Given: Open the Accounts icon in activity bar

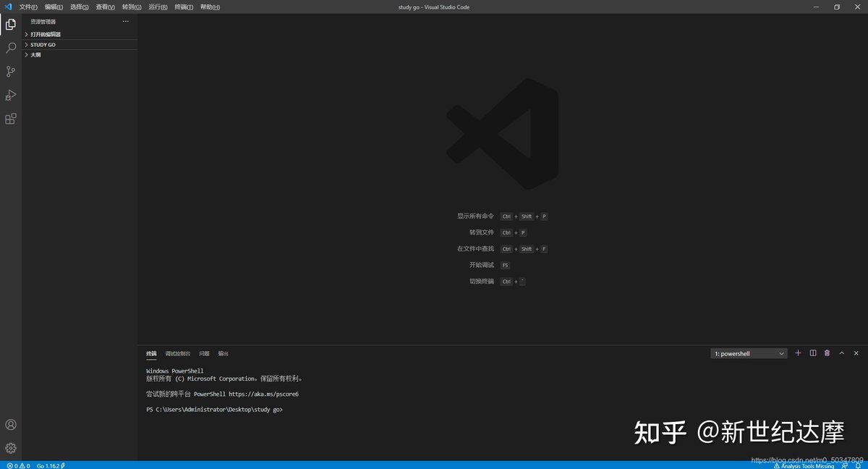Looking at the screenshot, I should coord(11,425).
